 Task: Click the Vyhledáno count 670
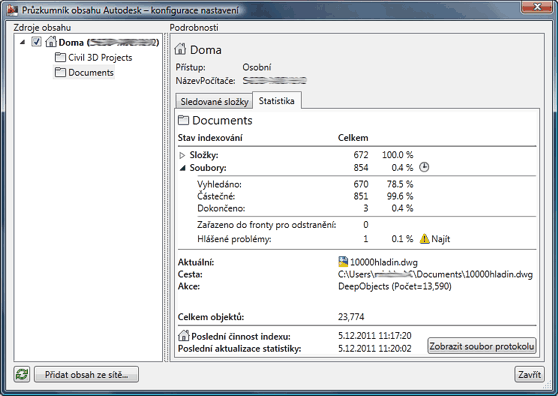click(x=360, y=184)
